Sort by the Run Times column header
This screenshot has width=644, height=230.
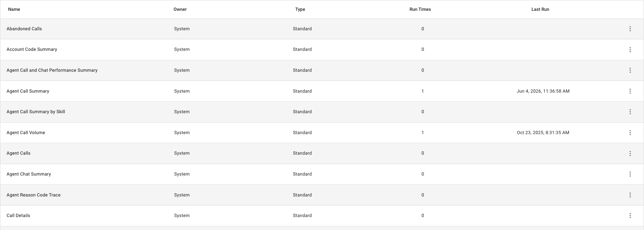(420, 9)
